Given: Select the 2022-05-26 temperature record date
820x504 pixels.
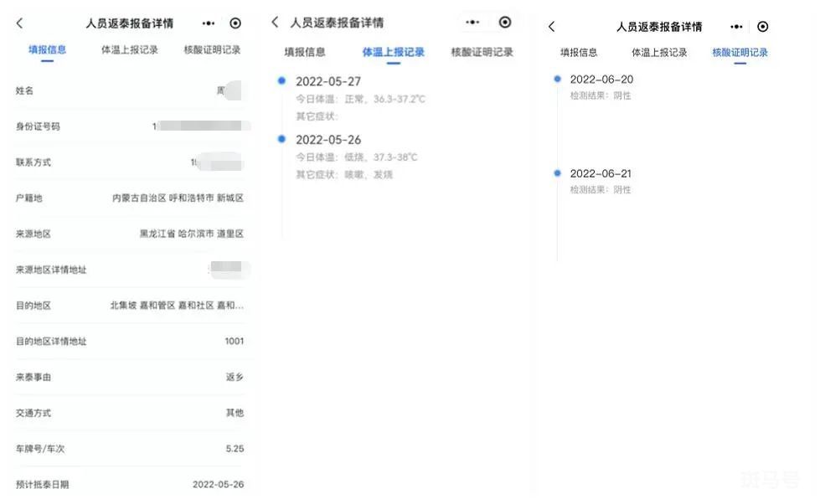Looking at the screenshot, I should point(328,140).
